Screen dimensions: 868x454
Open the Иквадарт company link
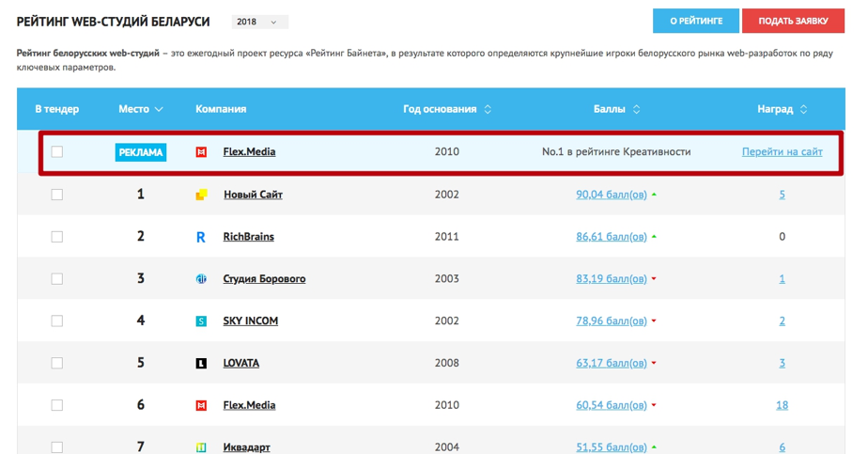(246, 446)
